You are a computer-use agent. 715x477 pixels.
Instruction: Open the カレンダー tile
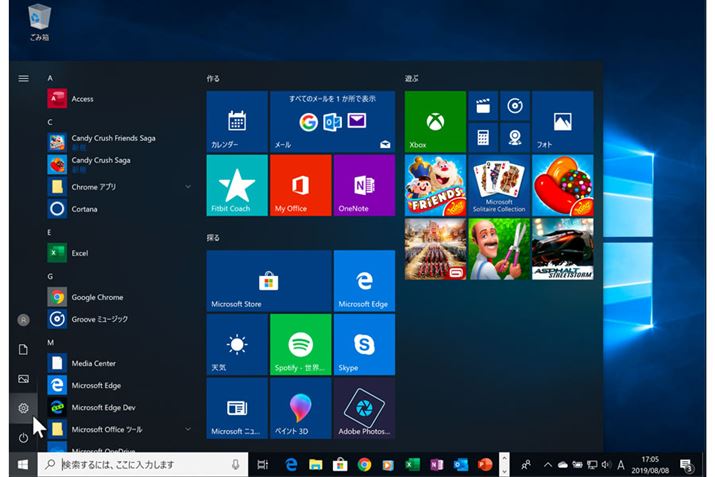(237, 121)
